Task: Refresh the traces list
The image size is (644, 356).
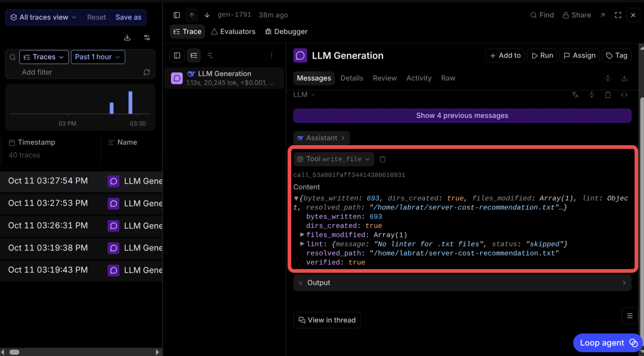Action: pos(147,72)
